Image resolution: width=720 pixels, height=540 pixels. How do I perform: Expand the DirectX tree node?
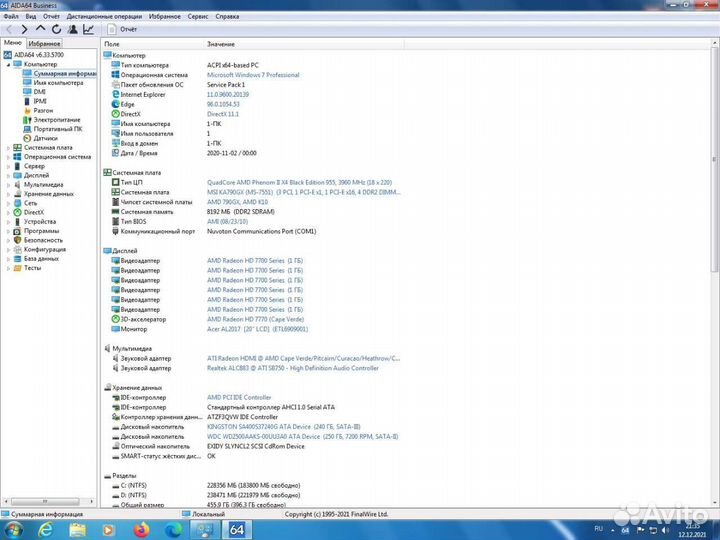pyautogui.click(x=8, y=213)
